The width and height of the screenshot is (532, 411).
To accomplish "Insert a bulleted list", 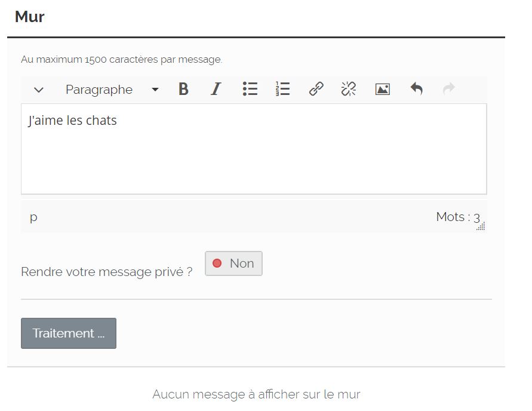I will click(250, 90).
